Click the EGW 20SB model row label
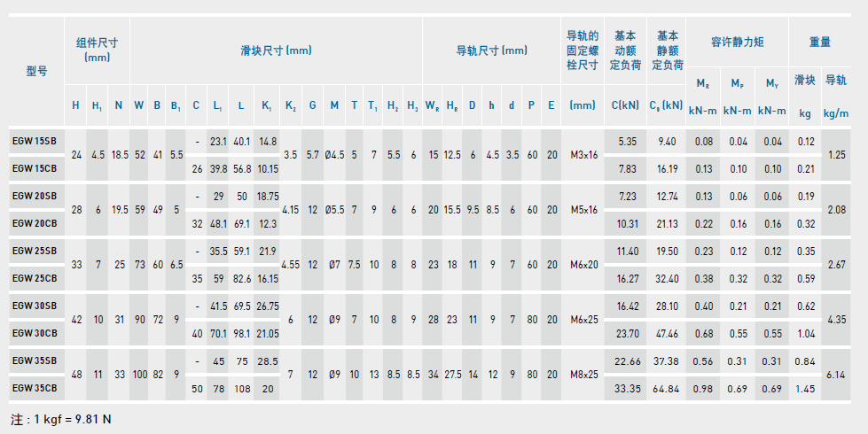868x434 pixels. pyautogui.click(x=34, y=196)
